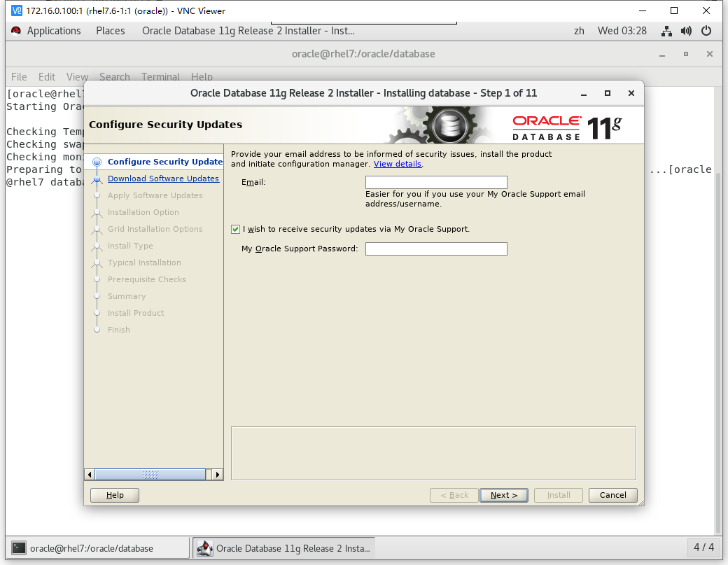Open the View details link

tap(398, 164)
